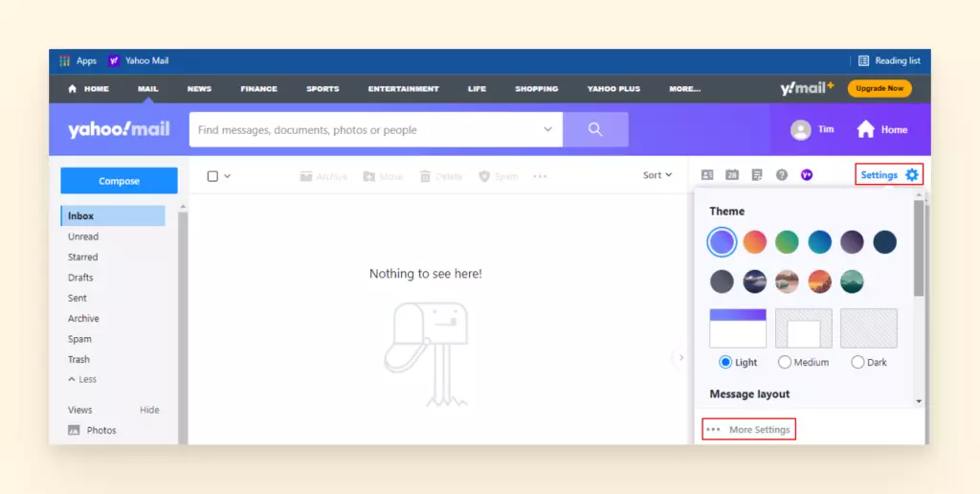The height and width of the screenshot is (494, 980).
Task: Go to the LIFE navigation tab
Action: (x=477, y=89)
